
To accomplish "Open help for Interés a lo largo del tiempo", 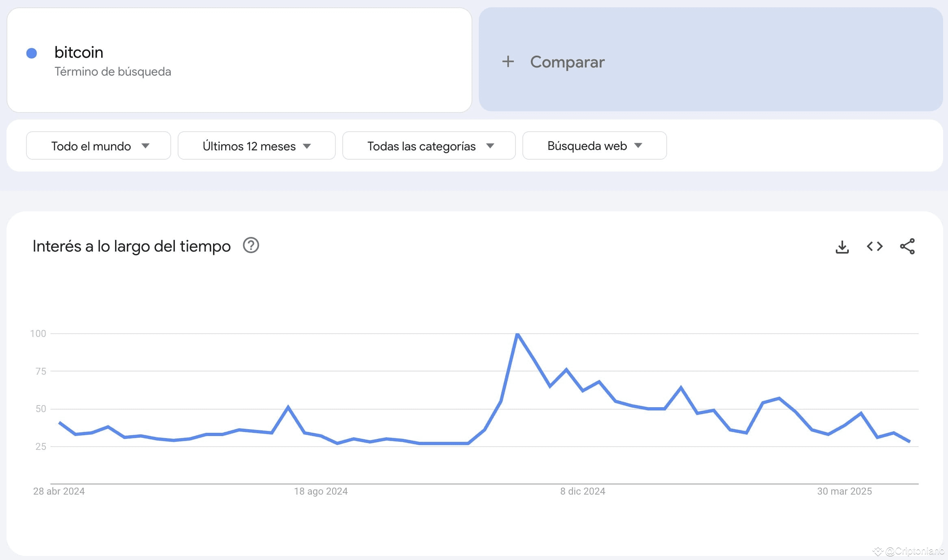I will [251, 245].
